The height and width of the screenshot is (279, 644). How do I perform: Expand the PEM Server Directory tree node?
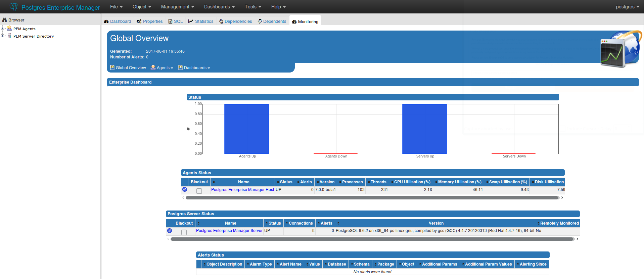[3, 36]
